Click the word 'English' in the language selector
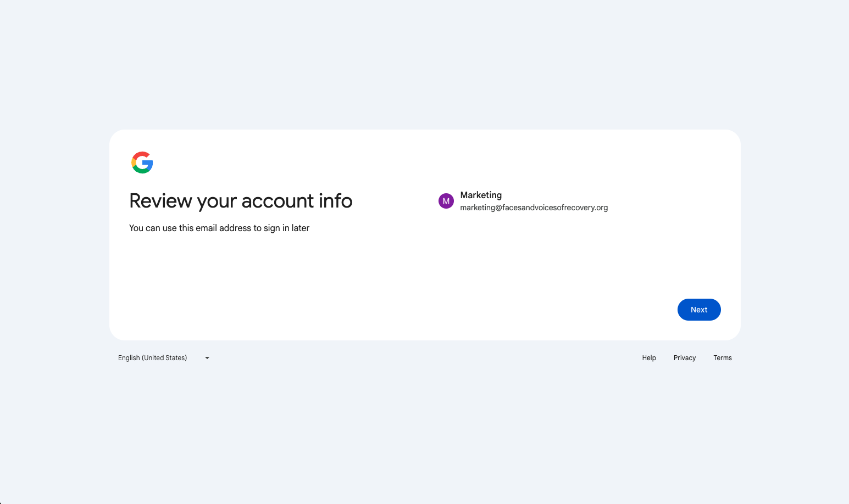Screen dimensions: 849x504 tap(129, 358)
